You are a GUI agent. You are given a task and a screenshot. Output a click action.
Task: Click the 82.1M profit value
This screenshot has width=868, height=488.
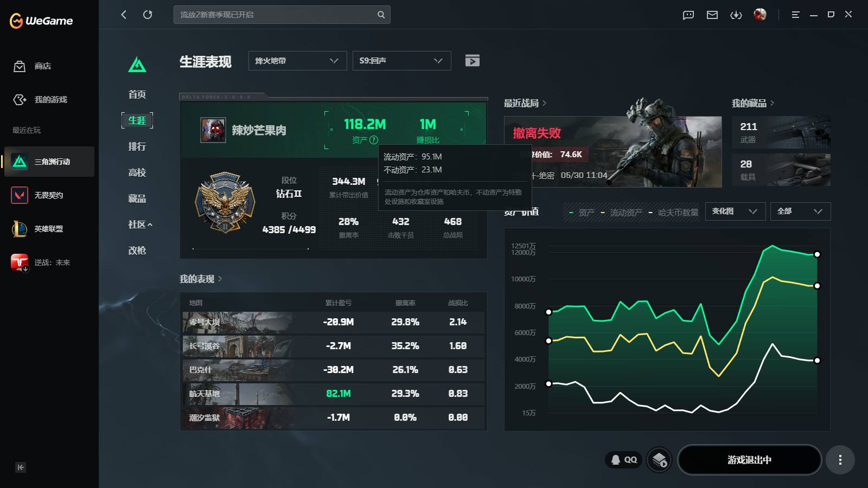point(339,394)
